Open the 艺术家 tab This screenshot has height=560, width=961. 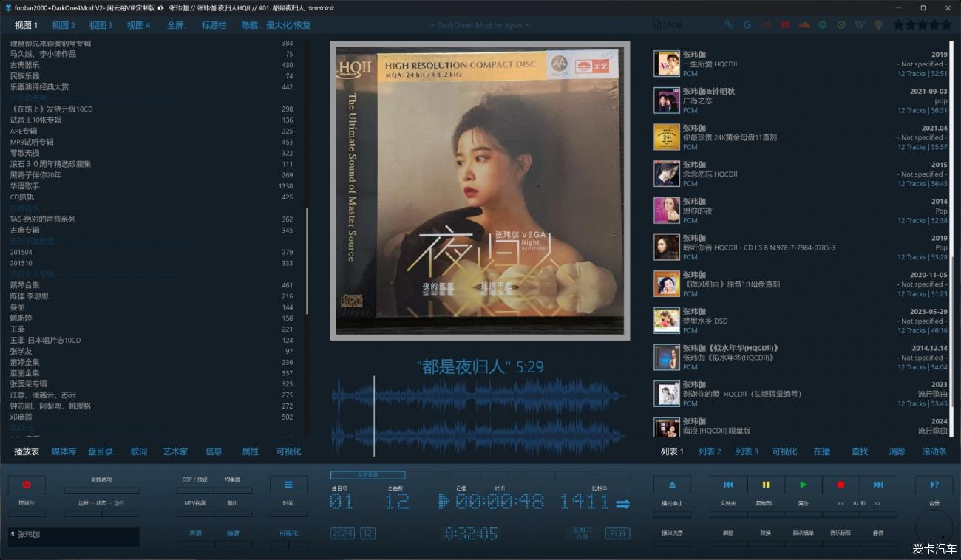click(176, 451)
